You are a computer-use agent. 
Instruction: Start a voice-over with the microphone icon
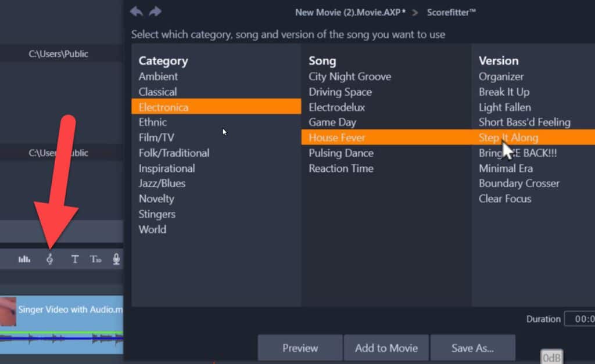pyautogui.click(x=116, y=260)
